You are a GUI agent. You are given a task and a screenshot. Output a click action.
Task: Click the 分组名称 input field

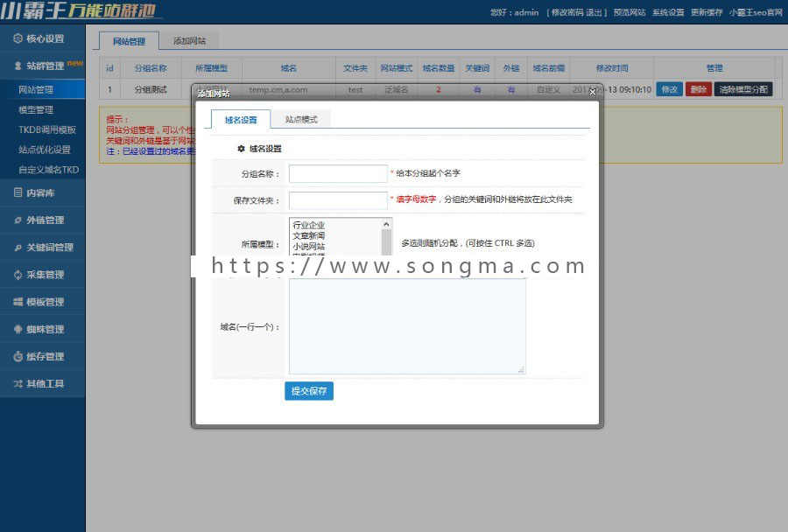click(337, 173)
